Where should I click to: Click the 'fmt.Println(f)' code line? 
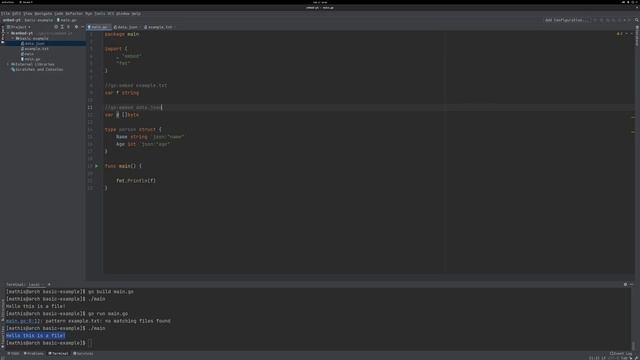(x=136, y=180)
